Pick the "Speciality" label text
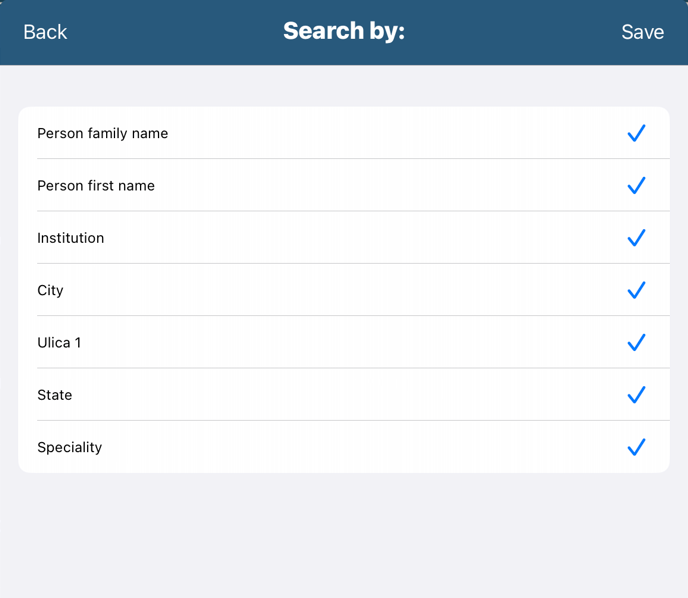The image size is (688, 598). coord(69,447)
